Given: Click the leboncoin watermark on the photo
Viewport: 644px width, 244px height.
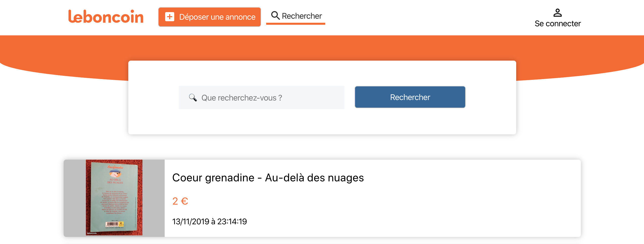Looking at the screenshot, I should 91,233.
